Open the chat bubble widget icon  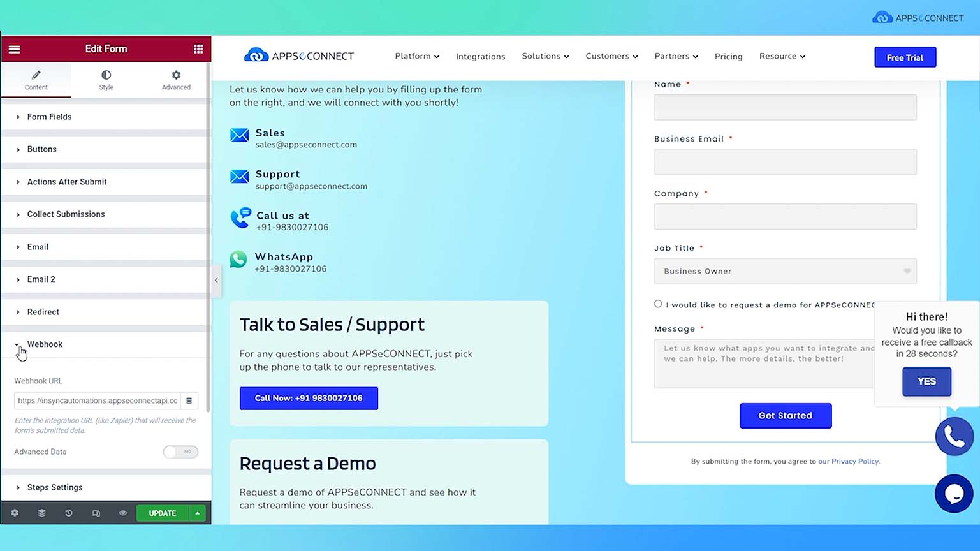[954, 494]
